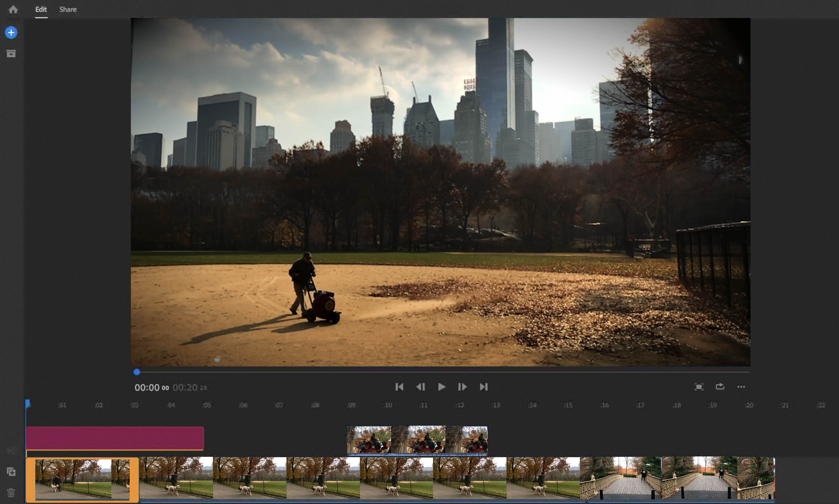Open the Edit tab
This screenshot has width=839, height=504.
coord(41,9)
